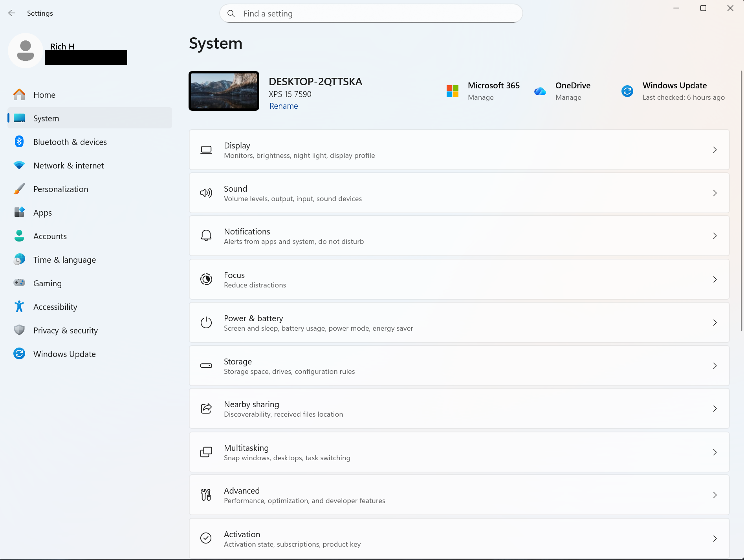
Task: Click 'Snap windows, desktops, task switching' text
Action: coord(287,458)
